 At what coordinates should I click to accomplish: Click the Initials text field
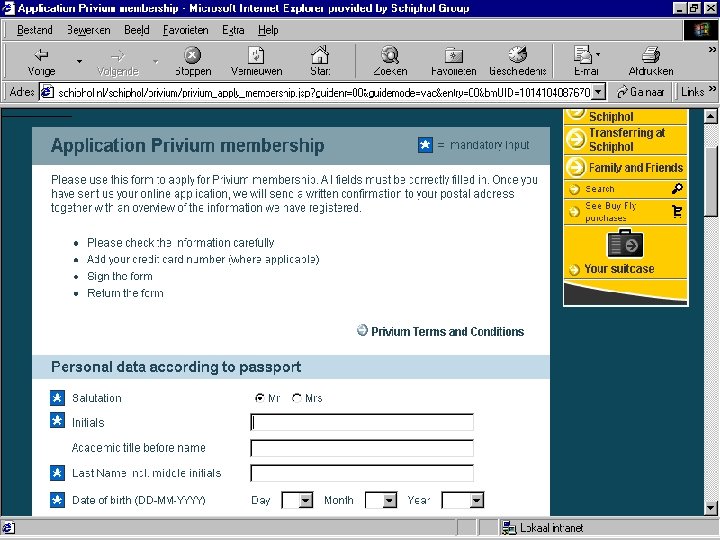coord(362,422)
